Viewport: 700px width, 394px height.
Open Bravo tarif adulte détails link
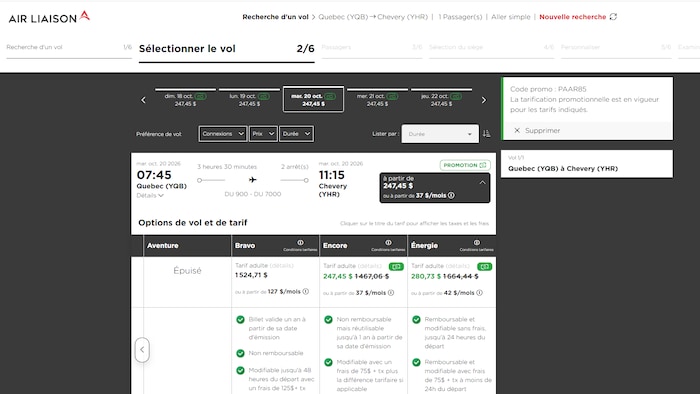pyautogui.click(x=282, y=265)
